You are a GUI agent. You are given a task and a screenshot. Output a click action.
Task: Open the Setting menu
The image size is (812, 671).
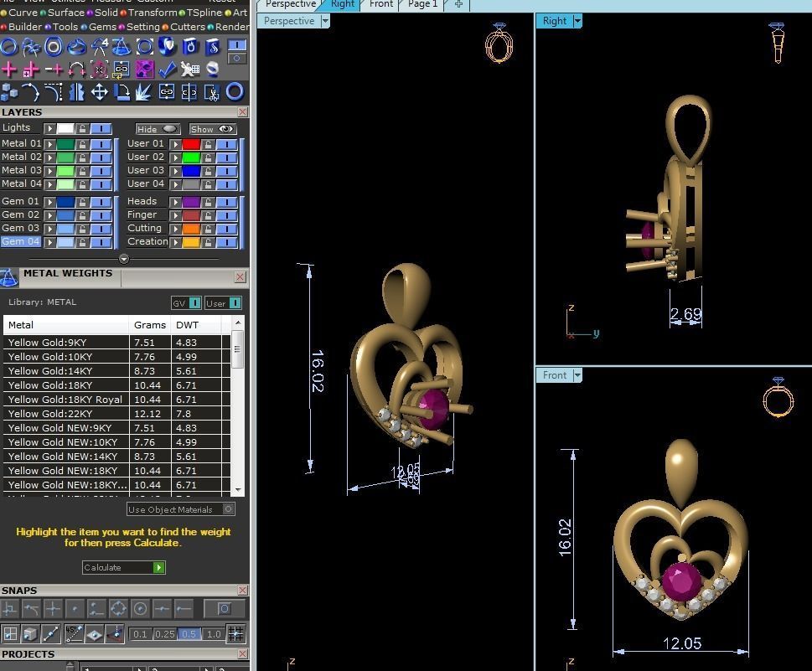tap(143, 27)
